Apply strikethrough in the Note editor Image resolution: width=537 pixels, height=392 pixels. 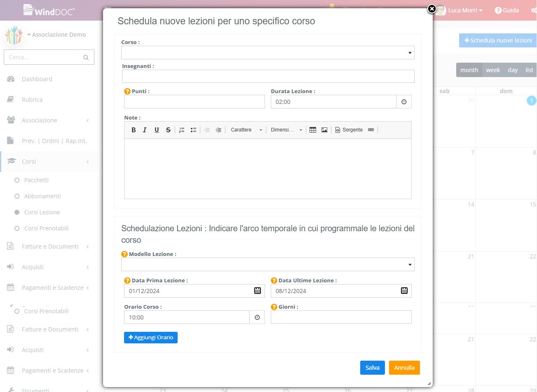tap(168, 130)
